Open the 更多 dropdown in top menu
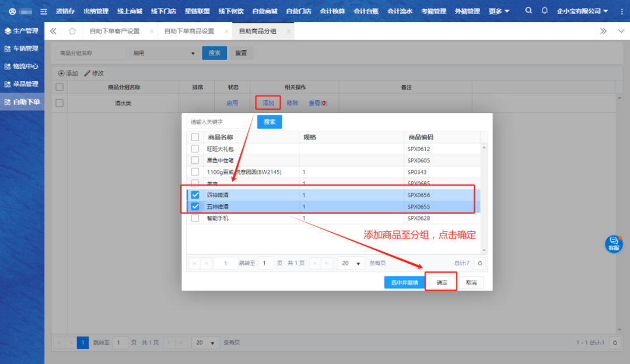 tap(499, 11)
